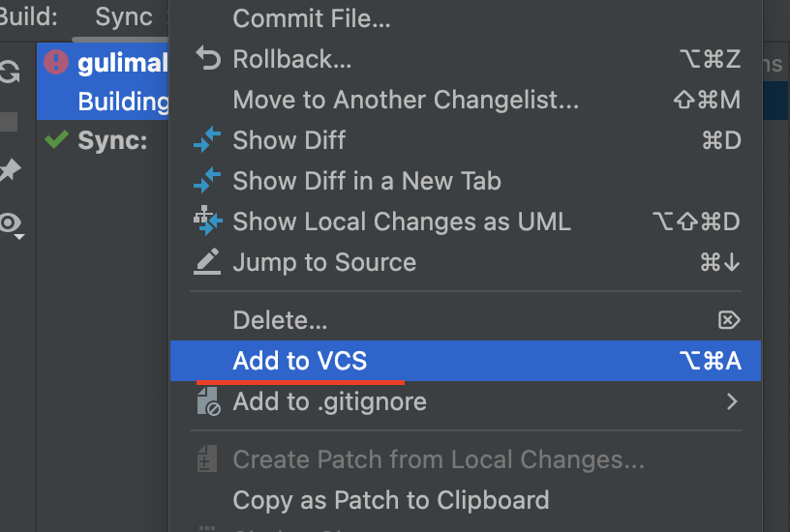
Task: Select Move to Another Changelist option
Action: 405,100
